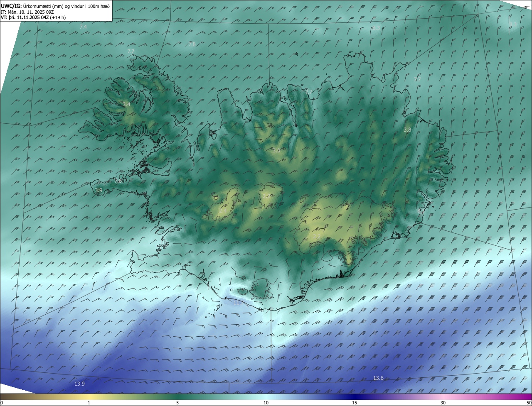The height and width of the screenshot is (406, 532).
Task: Select the 7.8 precipitable water label
Action: pyautogui.click(x=192, y=44)
